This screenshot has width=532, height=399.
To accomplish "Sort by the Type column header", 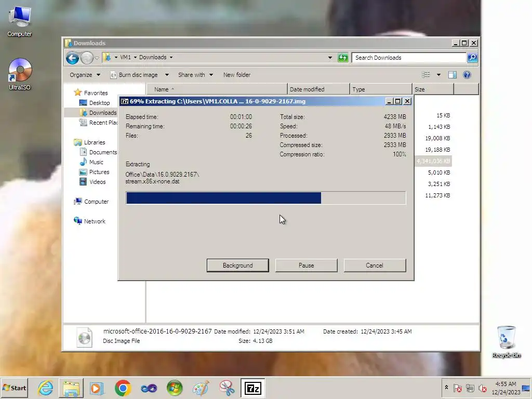I will click(381, 89).
